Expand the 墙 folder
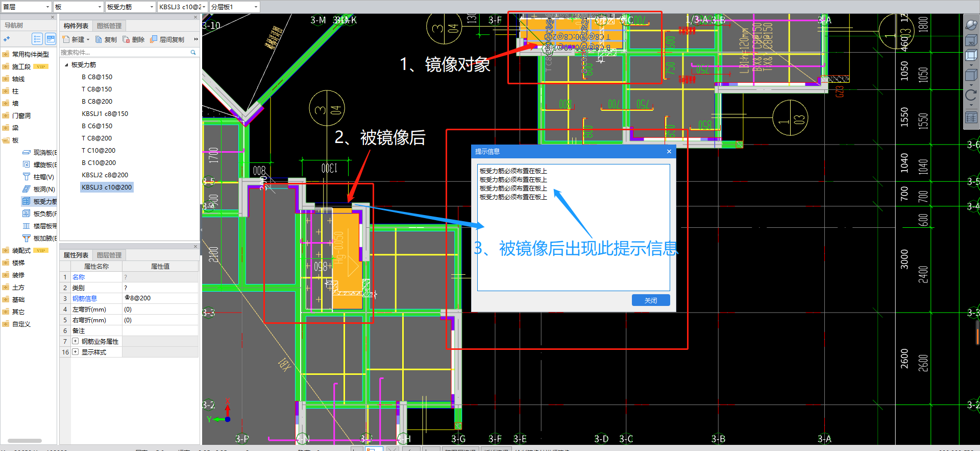The width and height of the screenshot is (980, 451). pos(6,103)
